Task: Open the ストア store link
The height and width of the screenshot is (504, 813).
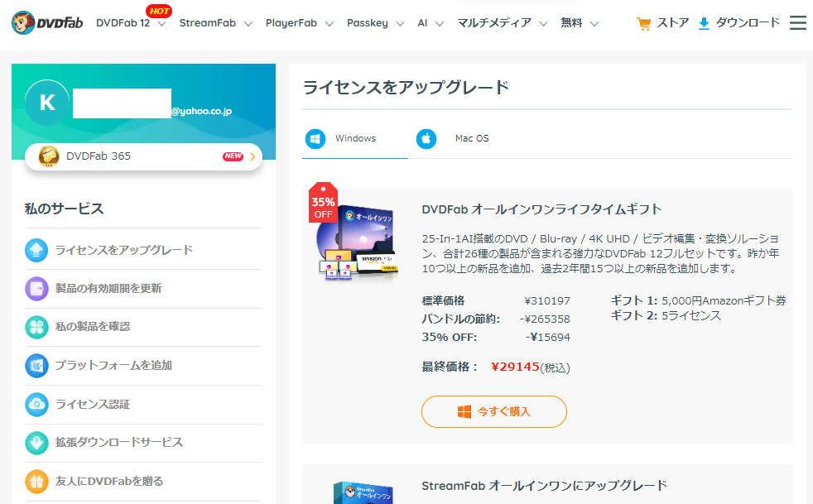Action: 672,23
